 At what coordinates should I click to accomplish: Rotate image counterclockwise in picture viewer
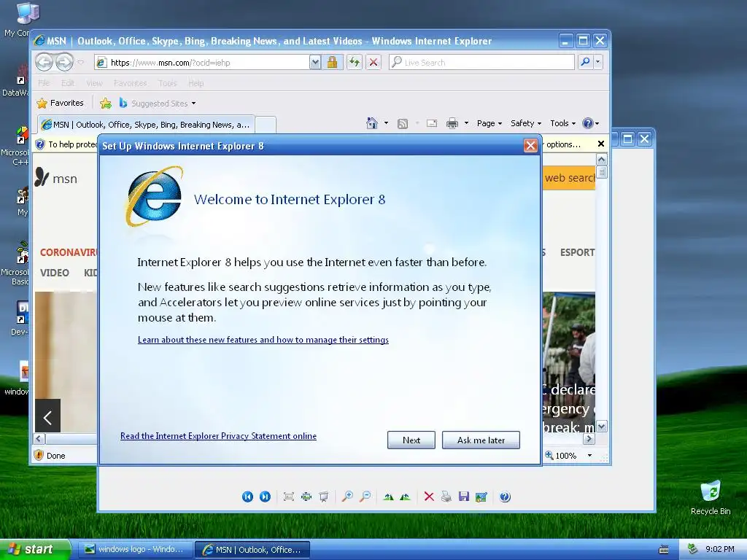(x=406, y=497)
